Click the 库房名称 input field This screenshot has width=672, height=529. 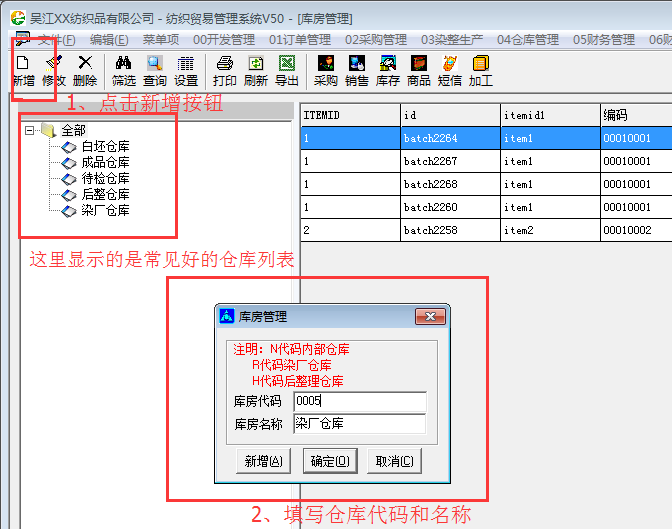point(360,424)
